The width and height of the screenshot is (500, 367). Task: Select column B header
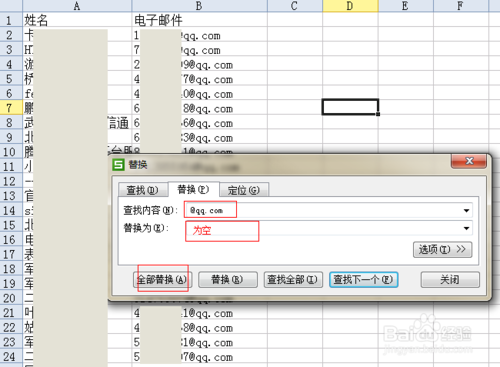tap(199, 6)
